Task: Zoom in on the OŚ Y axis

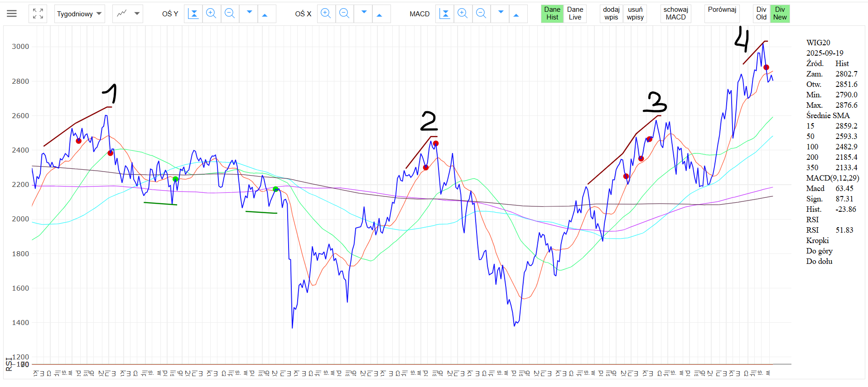Action: pos(211,14)
